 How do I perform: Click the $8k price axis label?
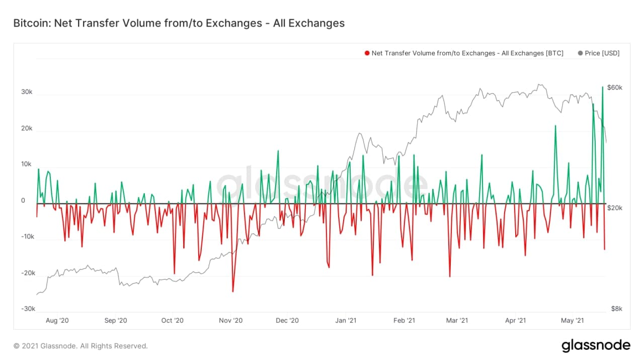tap(616, 309)
